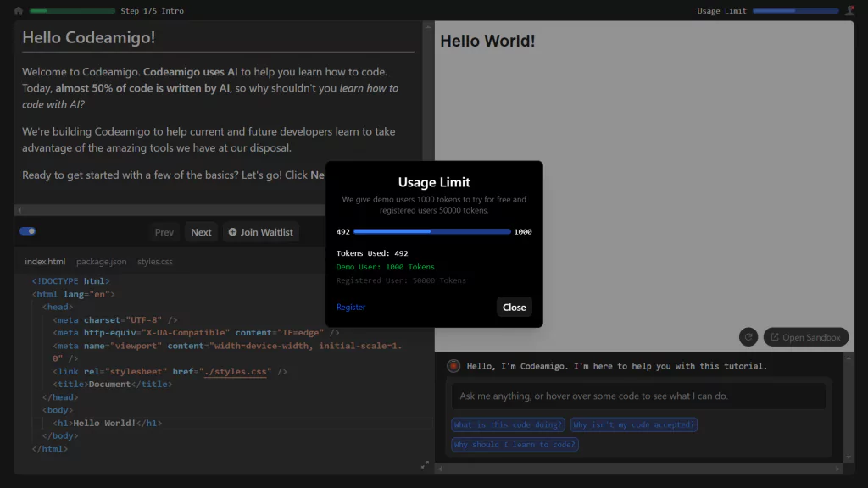
Task: Click the Register link
Action: tap(351, 307)
